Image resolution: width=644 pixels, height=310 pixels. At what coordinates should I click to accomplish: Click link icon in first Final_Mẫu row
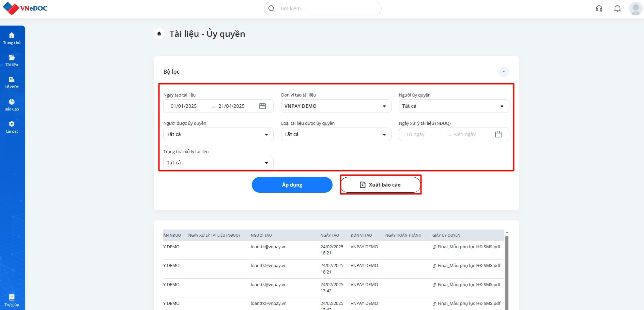(x=434, y=247)
